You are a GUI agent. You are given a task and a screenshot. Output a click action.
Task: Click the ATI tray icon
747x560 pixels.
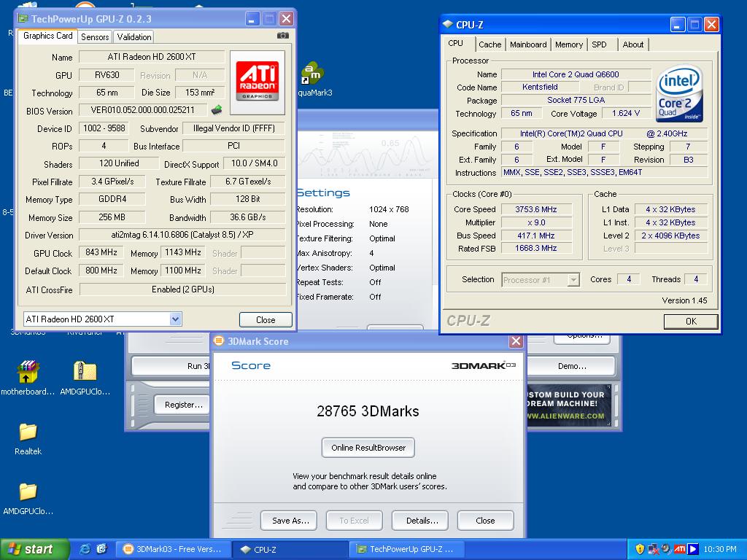coord(680,549)
